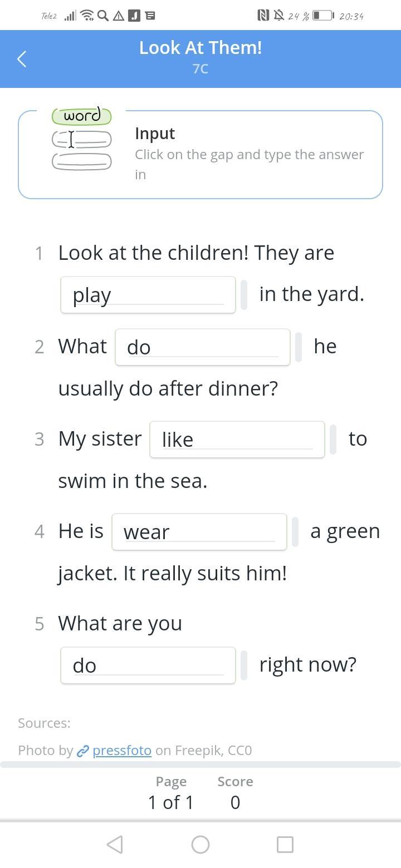This screenshot has width=401, height=868.
Task: Open the recent apps square button
Action: 285,845
